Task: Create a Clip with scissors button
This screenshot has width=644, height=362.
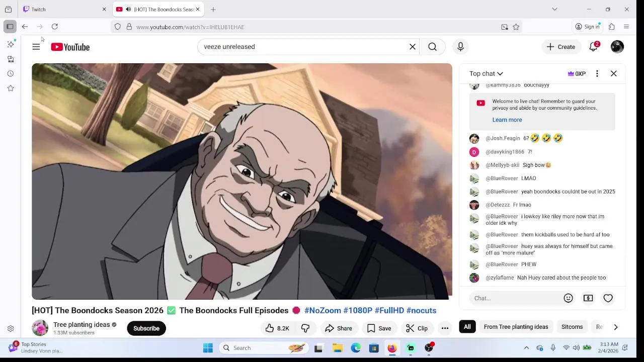Action: (x=417, y=328)
